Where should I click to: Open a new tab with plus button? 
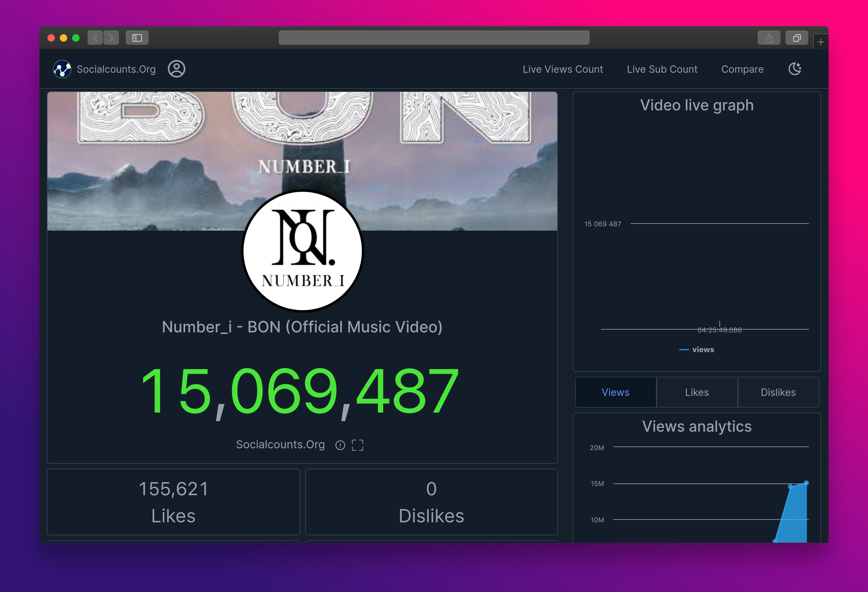pos(821,42)
